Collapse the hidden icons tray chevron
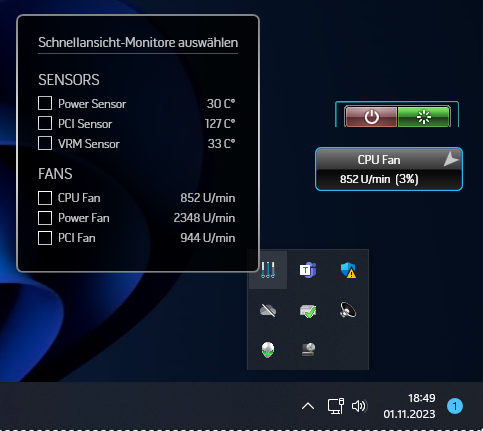 click(x=308, y=406)
